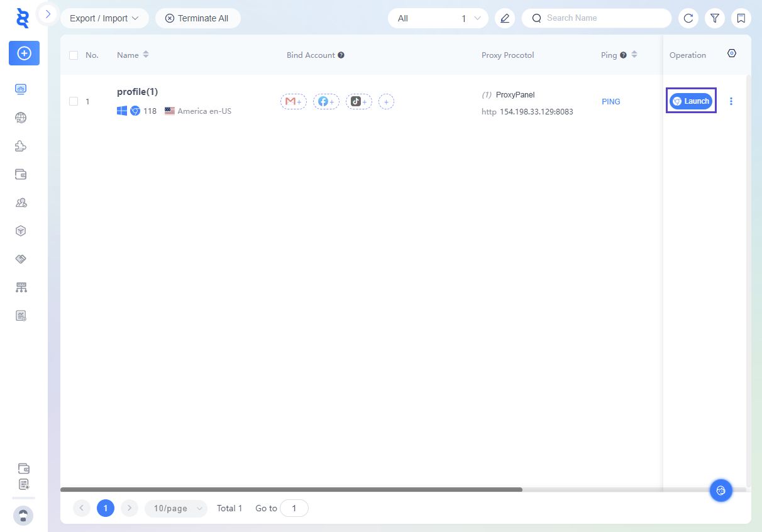762x532 pixels.
Task: Launch the profile(1) browser
Action: click(x=691, y=101)
